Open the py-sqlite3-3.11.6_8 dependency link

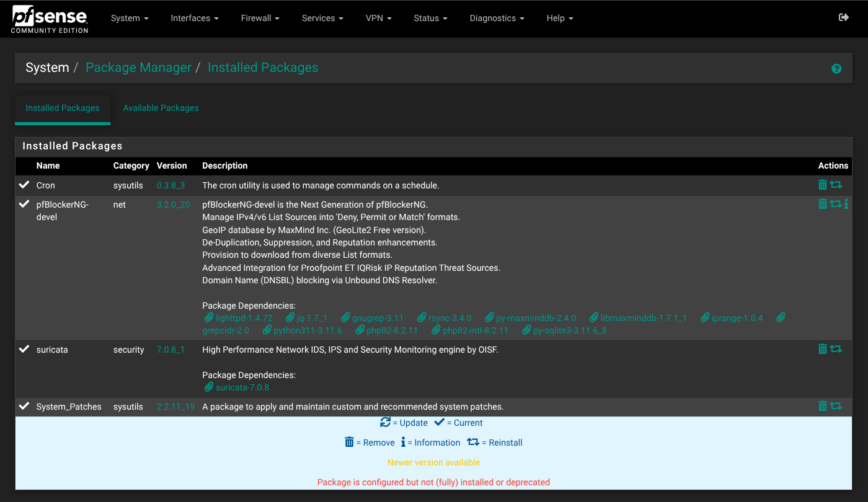[564, 330]
